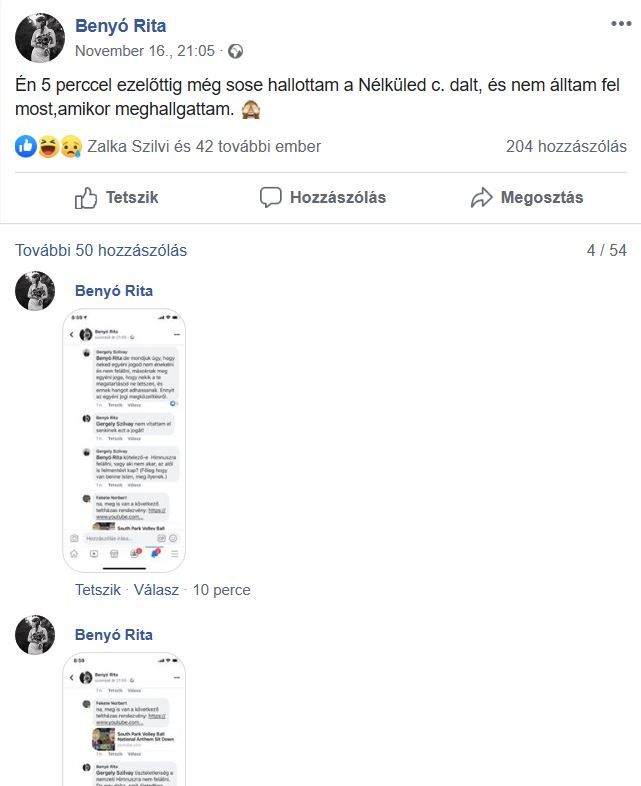Click the blue thumbs-up reaction icon
Image resolution: width=641 pixels, height=786 pixels.
coord(25,146)
